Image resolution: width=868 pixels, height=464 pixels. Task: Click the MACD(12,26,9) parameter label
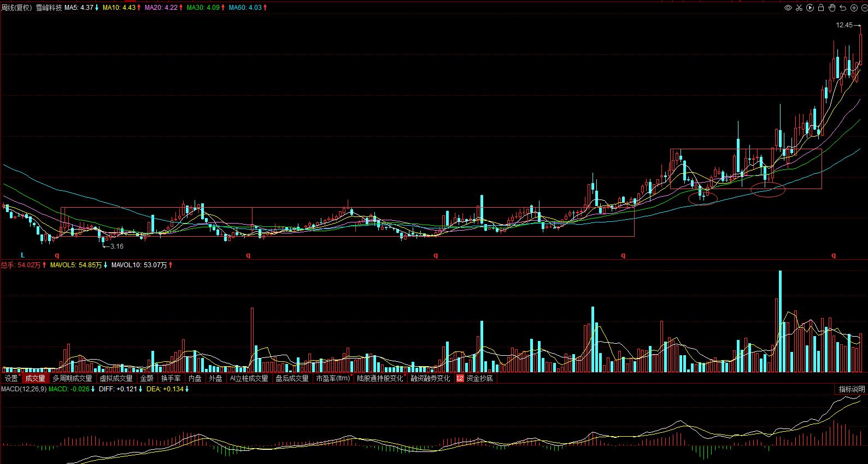[24, 389]
